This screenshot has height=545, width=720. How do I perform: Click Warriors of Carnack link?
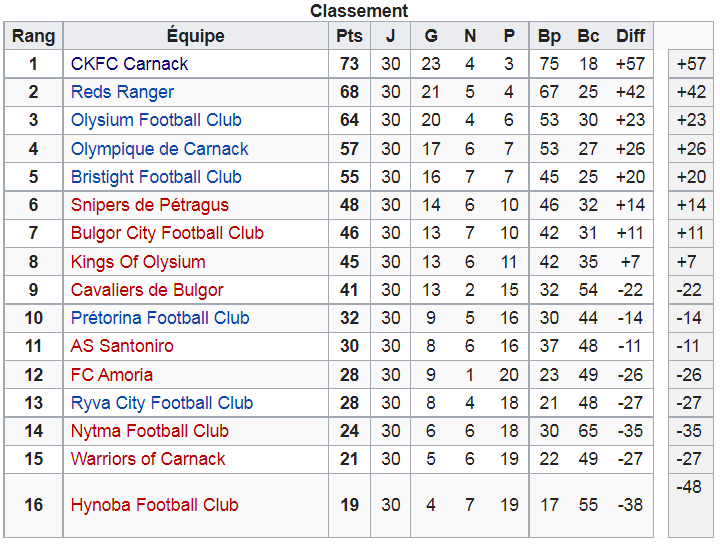(x=148, y=459)
